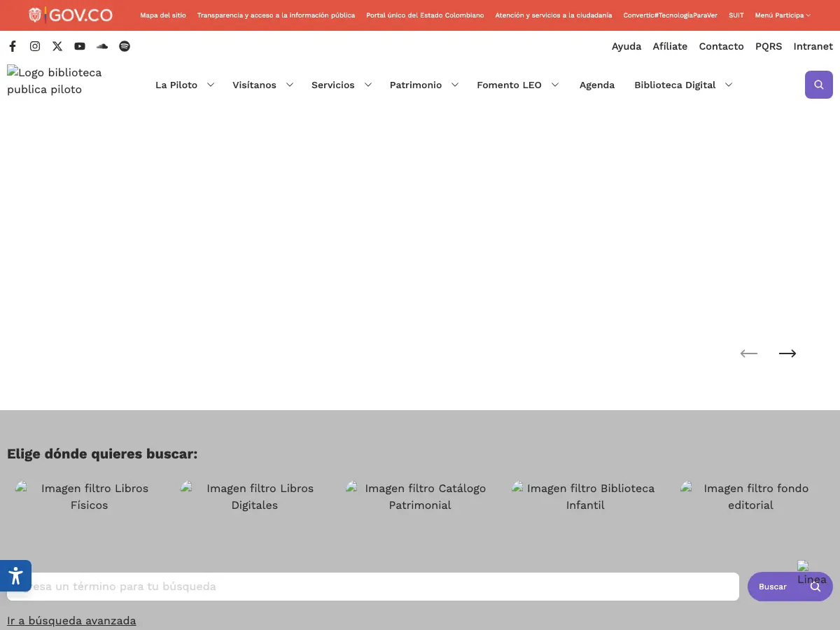Viewport: 840px width, 630px height.
Task: Click the Buscar button
Action: coord(790,587)
